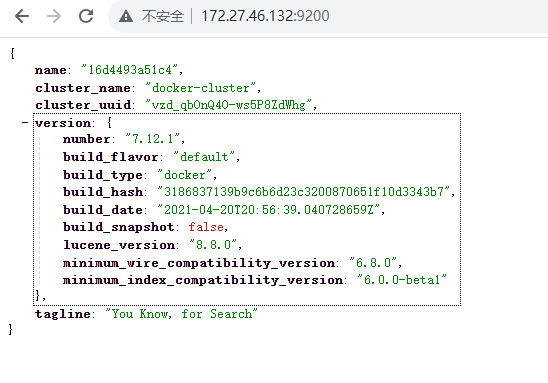The width and height of the screenshot is (548, 383).
Task: Select the lucene version value "8.8.0"
Action: point(213,245)
